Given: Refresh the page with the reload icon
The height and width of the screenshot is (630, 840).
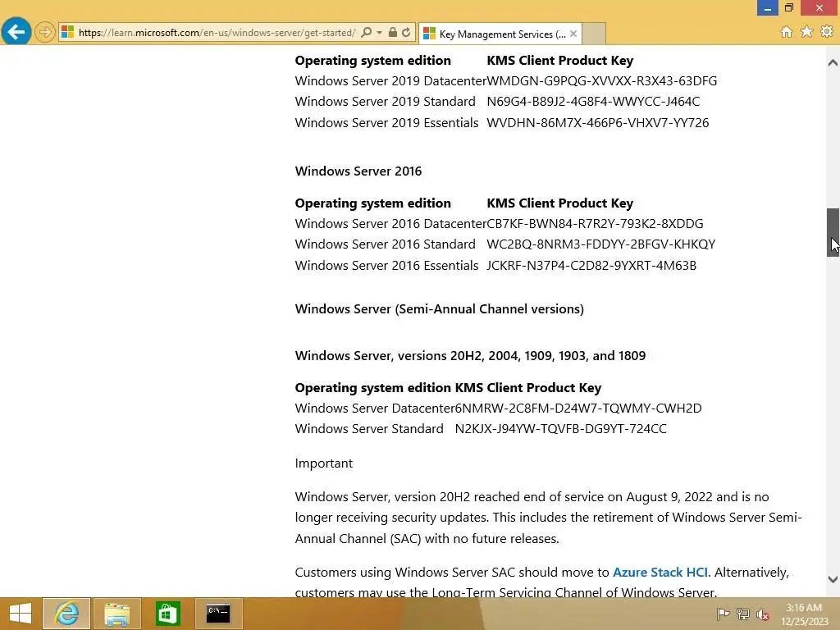Looking at the screenshot, I should pos(406,32).
